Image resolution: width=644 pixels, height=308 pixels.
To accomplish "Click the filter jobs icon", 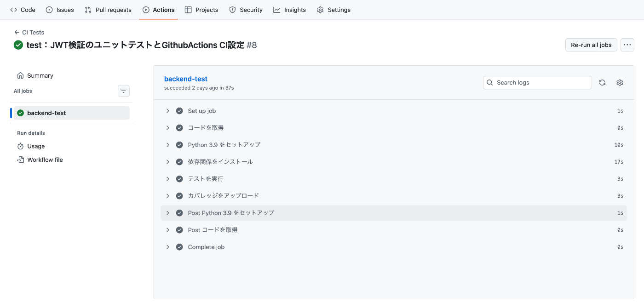I will pos(124,91).
